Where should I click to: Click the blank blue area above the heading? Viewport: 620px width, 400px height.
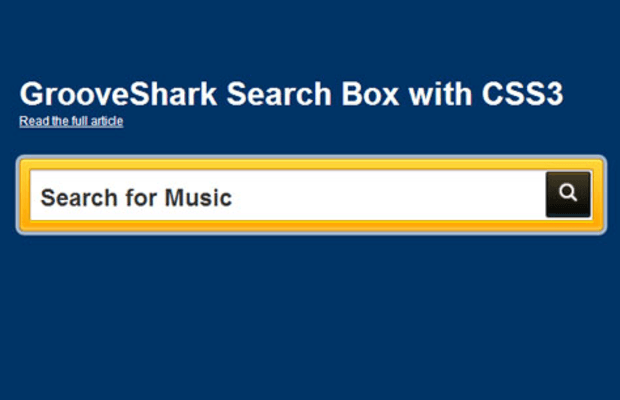[x=310, y=38]
